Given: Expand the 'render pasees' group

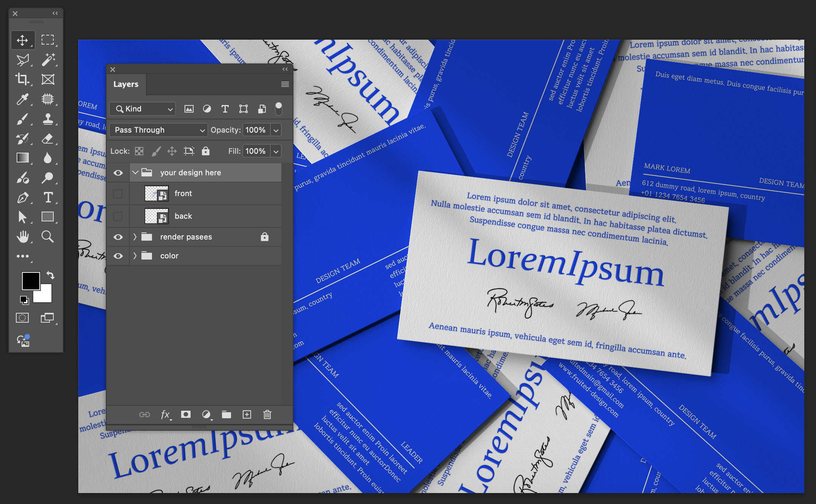Looking at the screenshot, I should tap(135, 237).
